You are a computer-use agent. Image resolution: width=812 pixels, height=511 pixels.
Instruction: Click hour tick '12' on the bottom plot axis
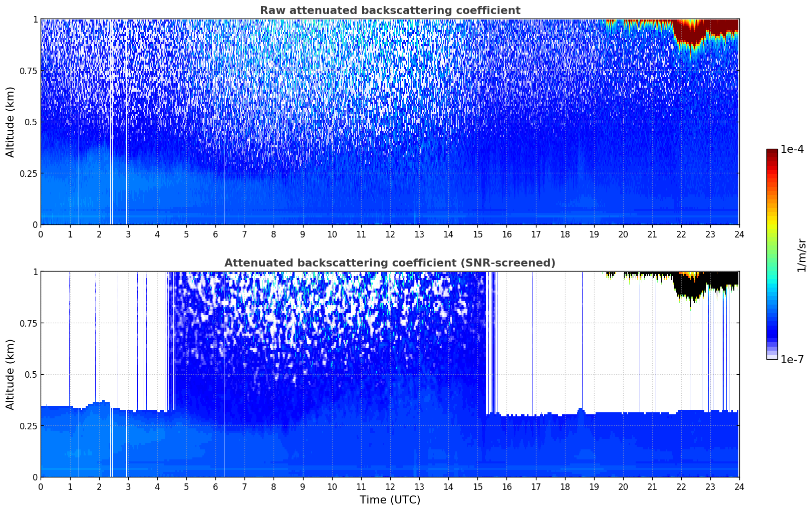390,487
